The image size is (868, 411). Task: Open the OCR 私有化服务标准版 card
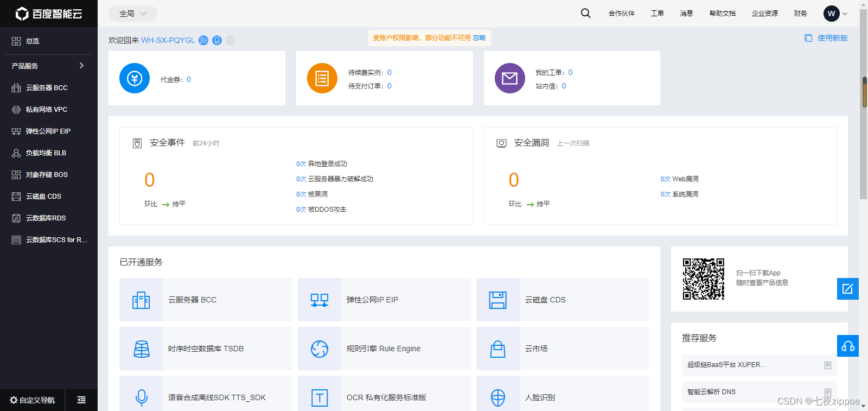tap(384, 394)
